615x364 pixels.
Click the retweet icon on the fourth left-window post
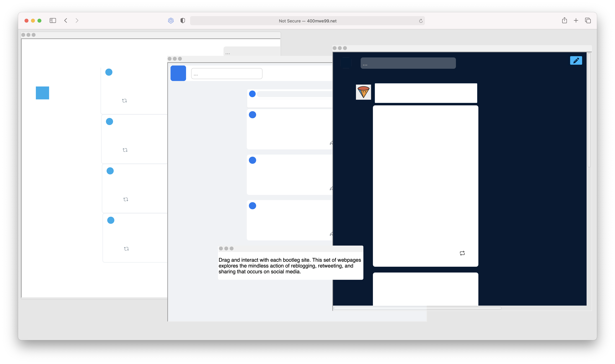[x=126, y=249]
